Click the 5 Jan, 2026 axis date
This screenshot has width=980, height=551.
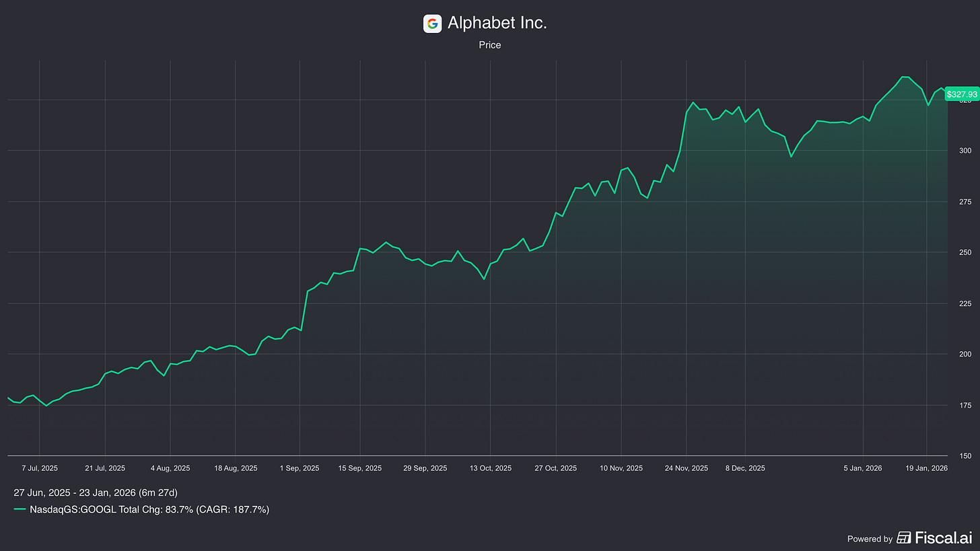(x=864, y=468)
